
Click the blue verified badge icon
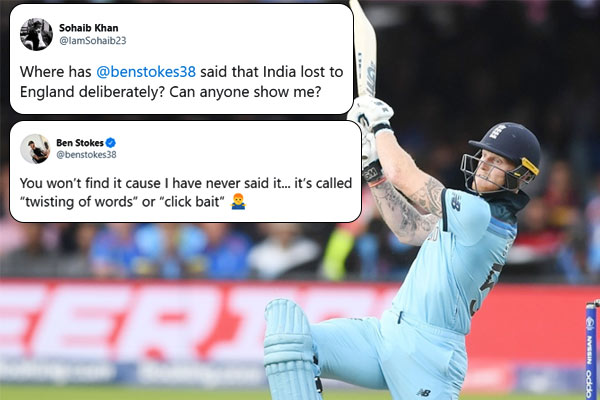111,143
